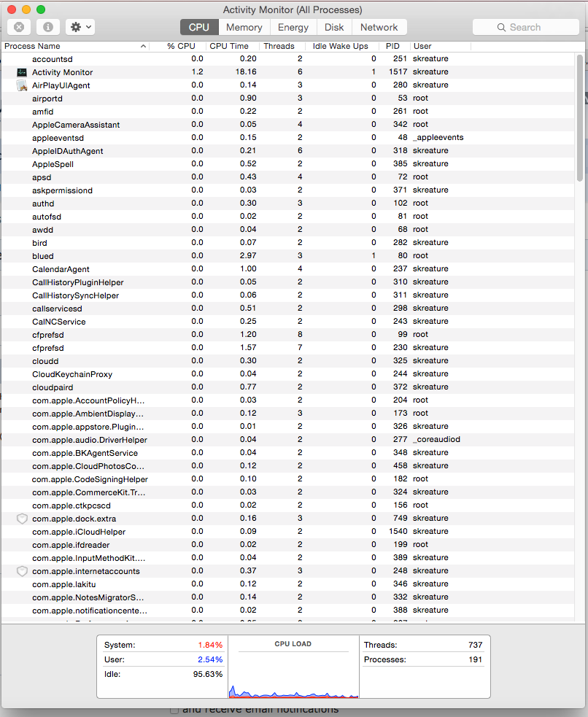Select the com.apple.ifdreader process row

[x=288, y=545]
